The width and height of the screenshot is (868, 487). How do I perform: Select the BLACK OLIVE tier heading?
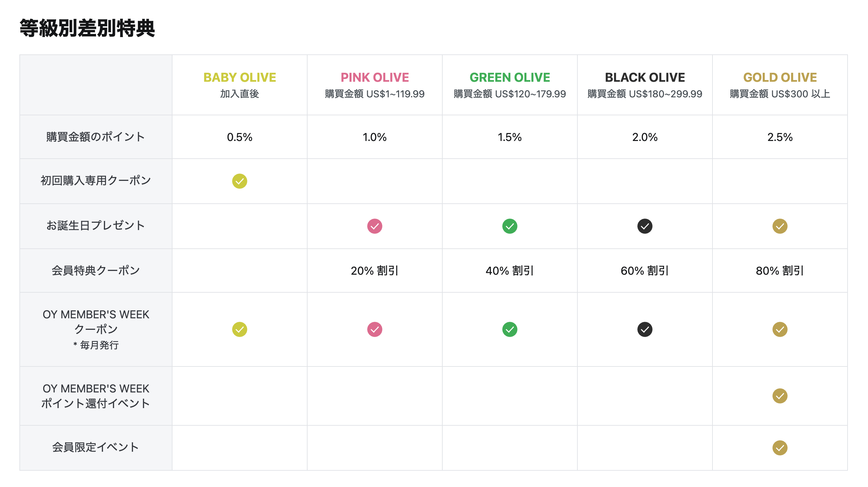tap(645, 77)
